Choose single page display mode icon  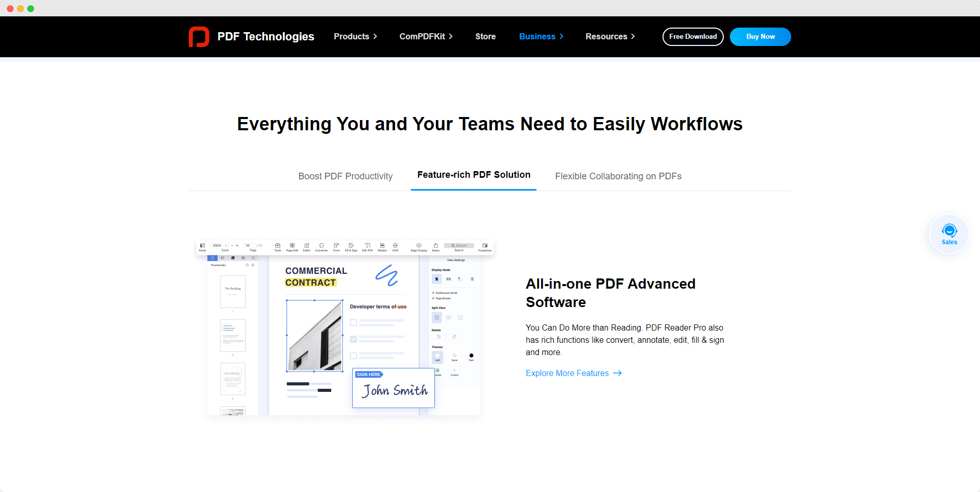click(436, 279)
